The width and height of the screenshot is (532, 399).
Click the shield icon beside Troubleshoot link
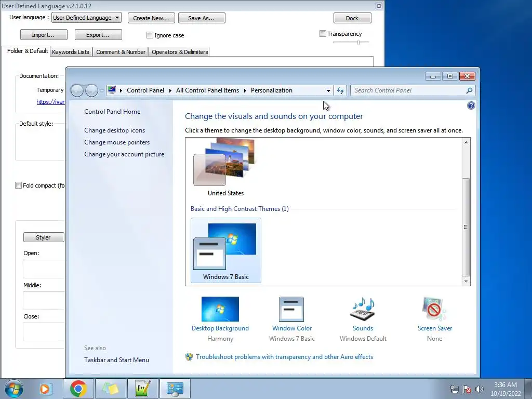189,357
